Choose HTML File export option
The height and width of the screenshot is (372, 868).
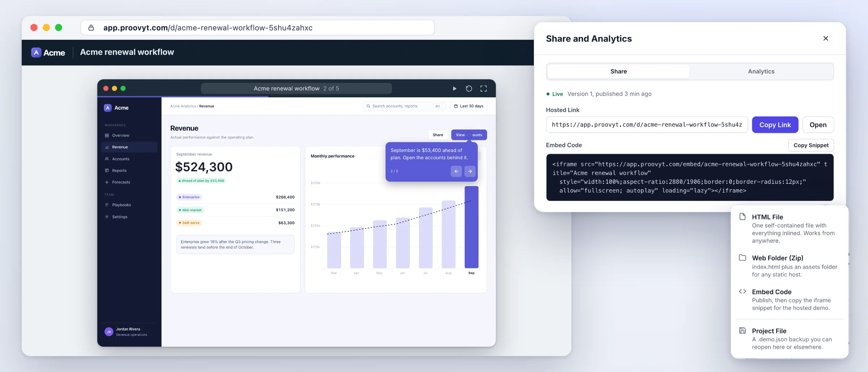pyautogui.click(x=790, y=228)
